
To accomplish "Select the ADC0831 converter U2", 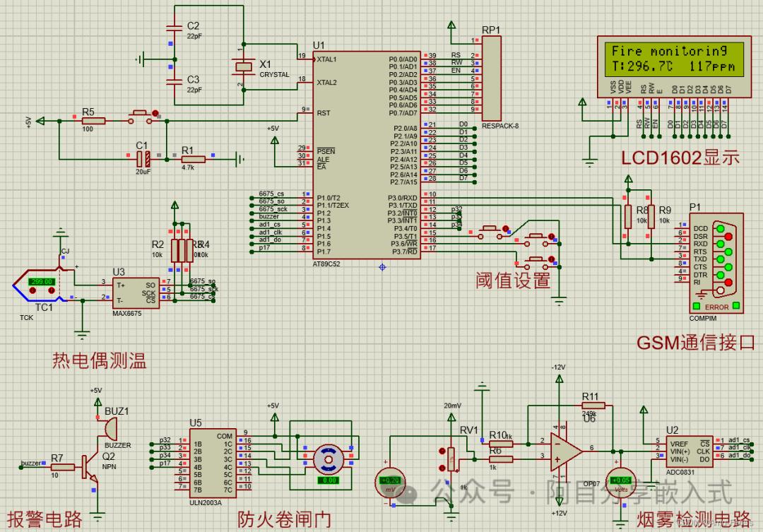I will tap(690, 451).
